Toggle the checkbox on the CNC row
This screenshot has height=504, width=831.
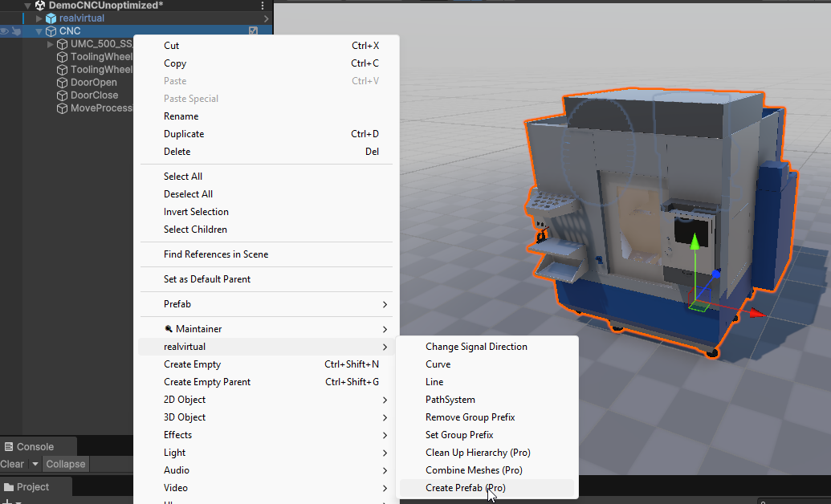coord(254,31)
